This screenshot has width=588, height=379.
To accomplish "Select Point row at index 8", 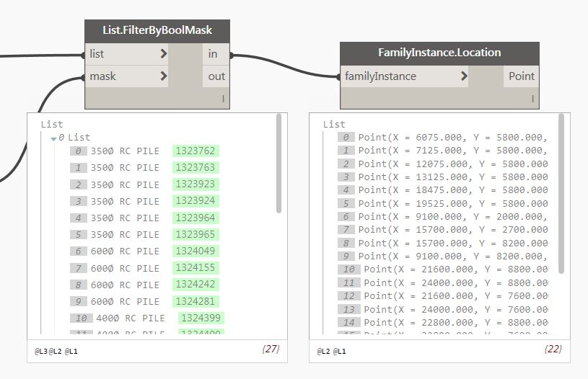I will (x=442, y=244).
